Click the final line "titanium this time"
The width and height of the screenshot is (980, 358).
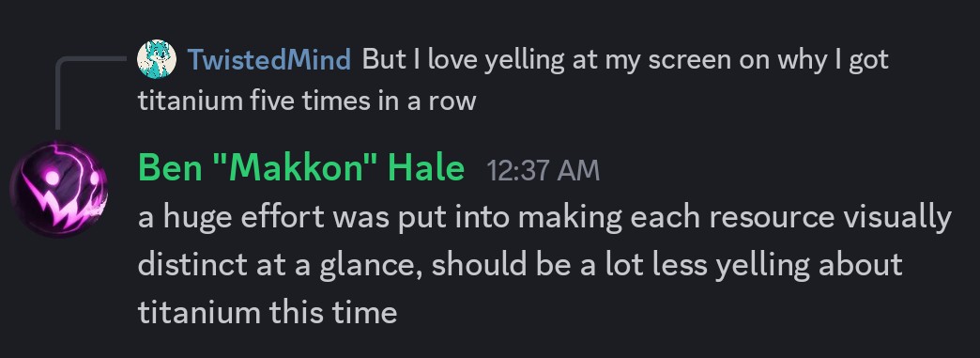(268, 311)
